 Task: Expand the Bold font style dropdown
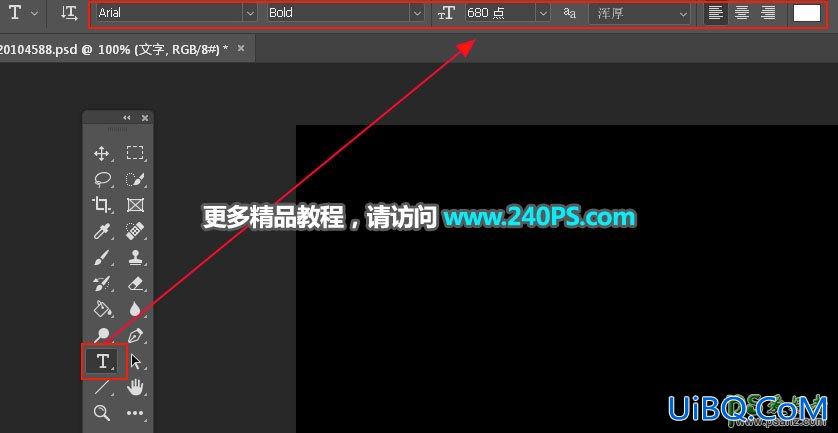[417, 13]
